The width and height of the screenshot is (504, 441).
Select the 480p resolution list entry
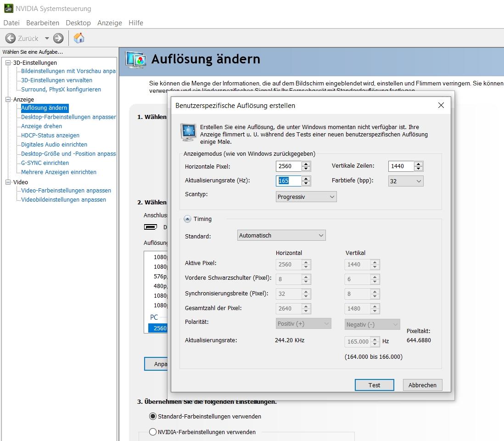(160, 286)
